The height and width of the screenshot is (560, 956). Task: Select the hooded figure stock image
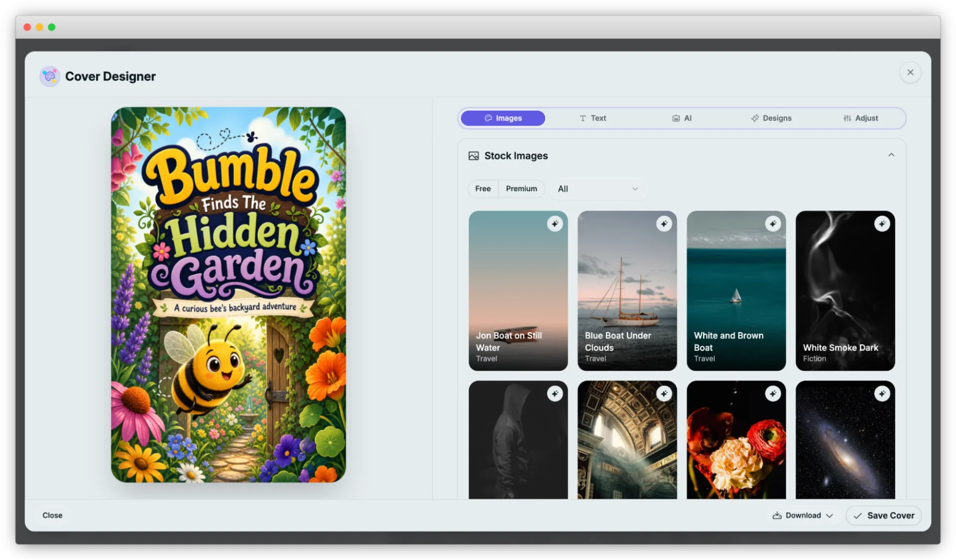[x=518, y=440]
